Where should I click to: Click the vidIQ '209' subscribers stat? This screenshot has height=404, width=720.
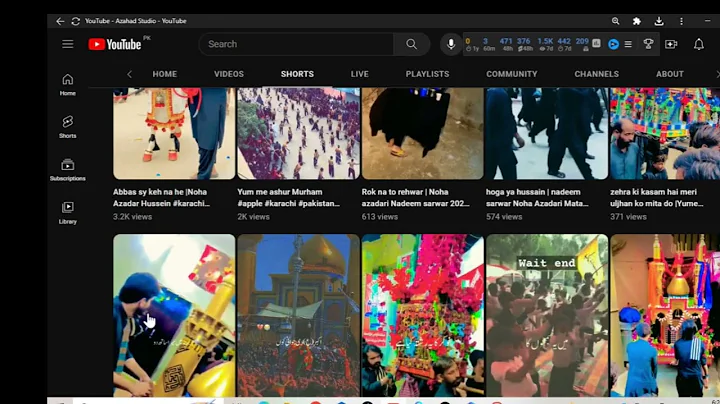tap(582, 44)
